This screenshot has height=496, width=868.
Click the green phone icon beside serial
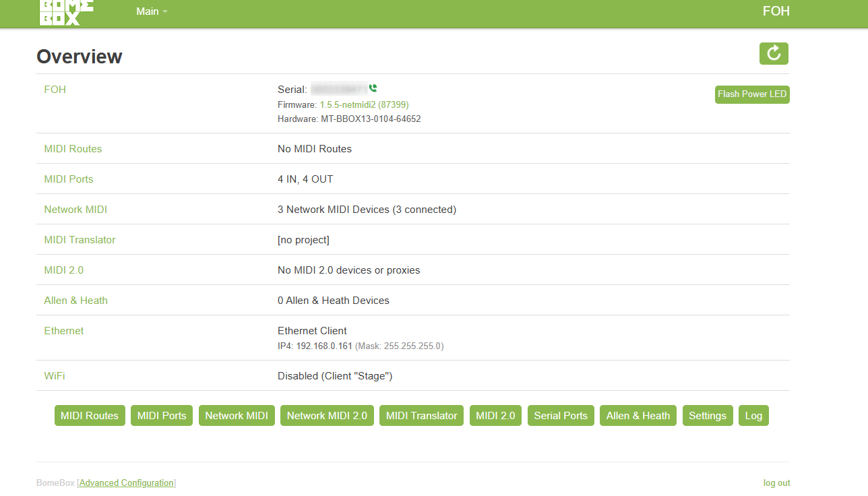click(373, 88)
